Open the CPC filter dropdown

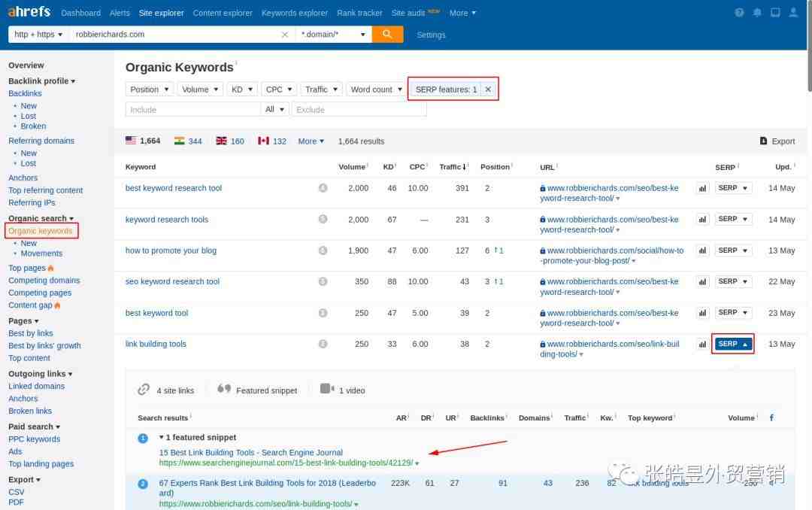279,90
